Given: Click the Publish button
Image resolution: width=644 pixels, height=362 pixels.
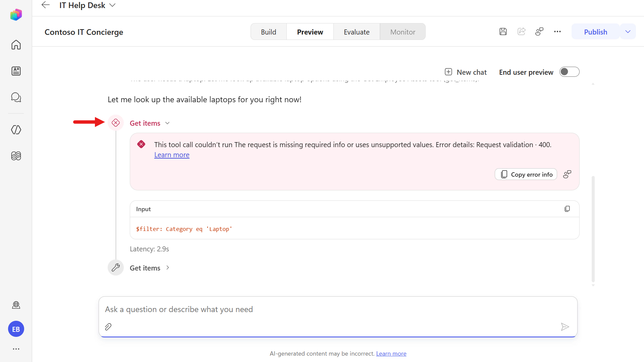Looking at the screenshot, I should tap(595, 32).
